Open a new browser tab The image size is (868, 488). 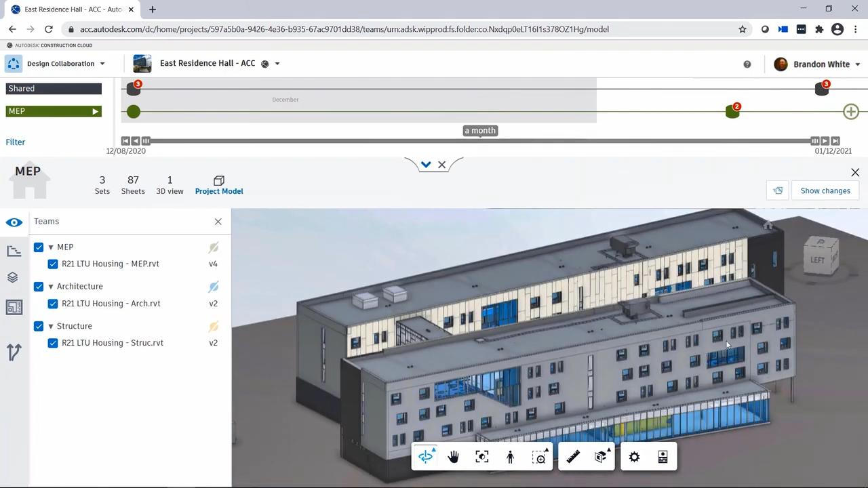153,9
